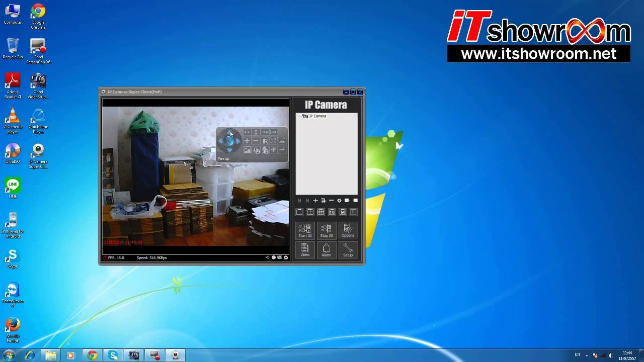Click the first minus on the PTZ panel
Viewport: 644px width, 362px height.
click(256, 141)
